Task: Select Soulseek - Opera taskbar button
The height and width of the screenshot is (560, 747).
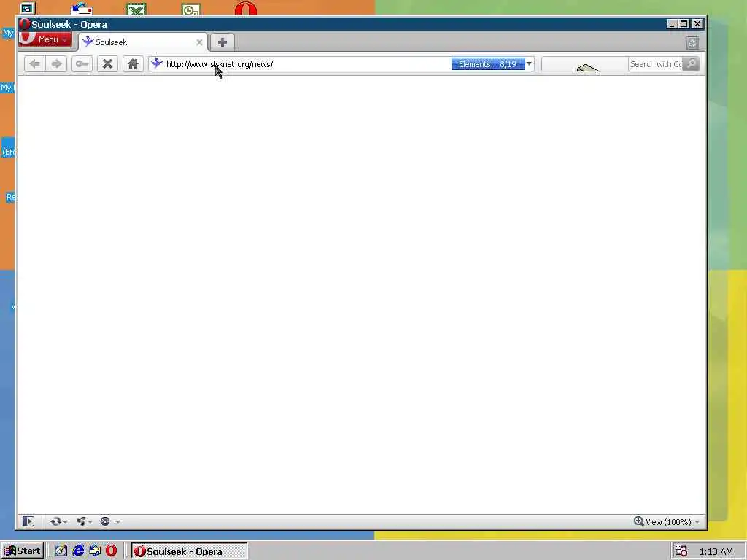Action: (x=190, y=551)
